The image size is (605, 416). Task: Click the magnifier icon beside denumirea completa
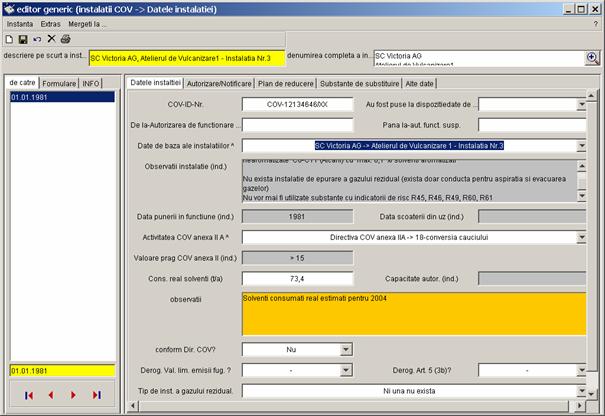591,58
